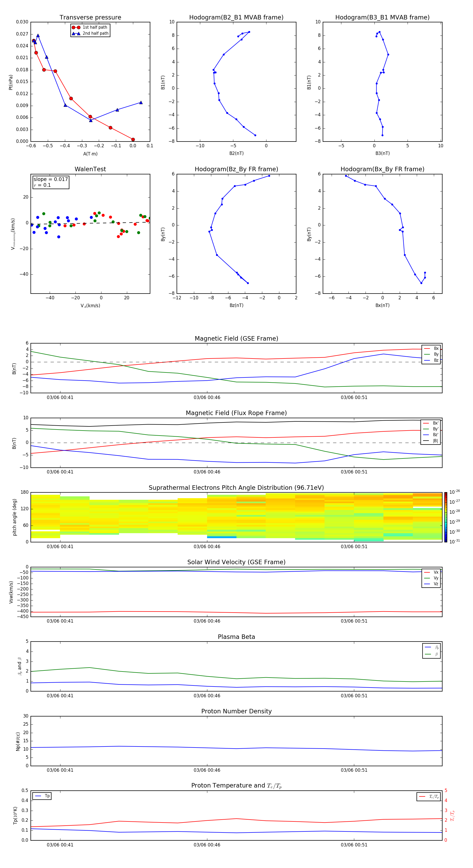The height and width of the screenshot is (868, 473).
Task: Click the Te/Tp legend box
Action: 428,796
